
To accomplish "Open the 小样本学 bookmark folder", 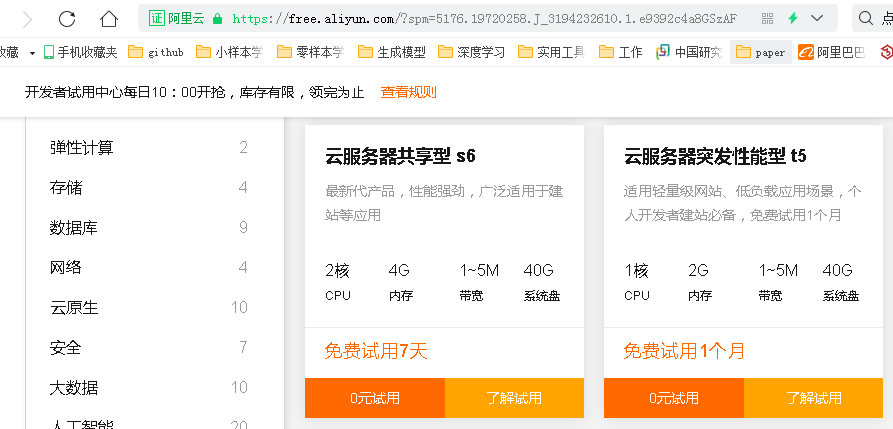I will click(x=230, y=52).
